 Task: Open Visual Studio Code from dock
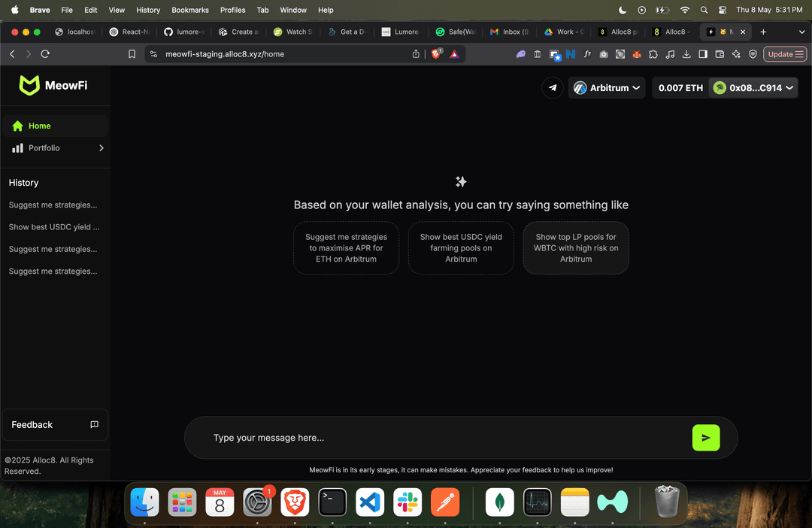pos(370,502)
